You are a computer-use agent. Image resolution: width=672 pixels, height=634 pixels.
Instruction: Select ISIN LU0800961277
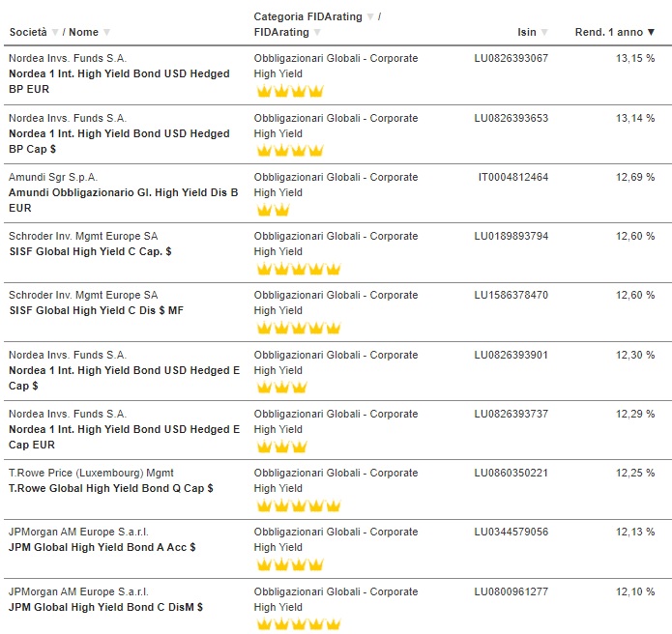coord(511,591)
